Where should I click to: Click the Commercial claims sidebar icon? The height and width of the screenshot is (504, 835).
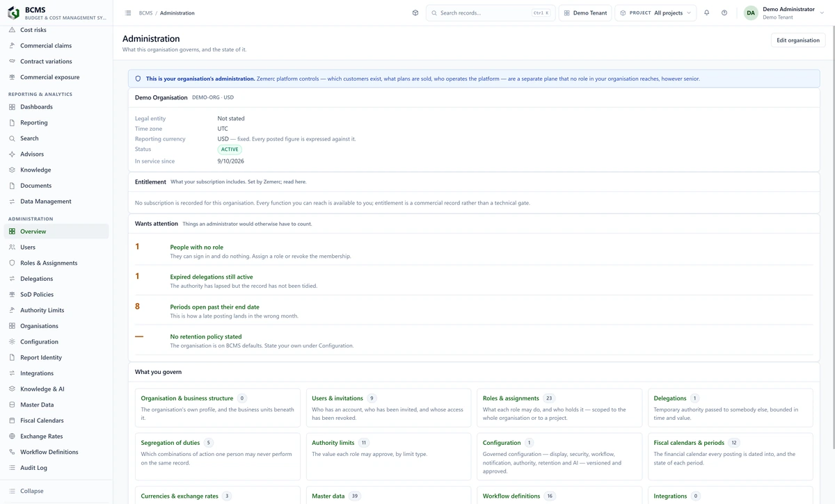(x=13, y=46)
